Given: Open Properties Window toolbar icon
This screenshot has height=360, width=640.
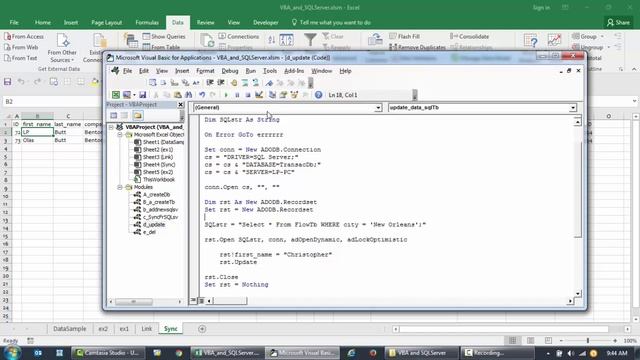Looking at the screenshot, I should [283, 95].
